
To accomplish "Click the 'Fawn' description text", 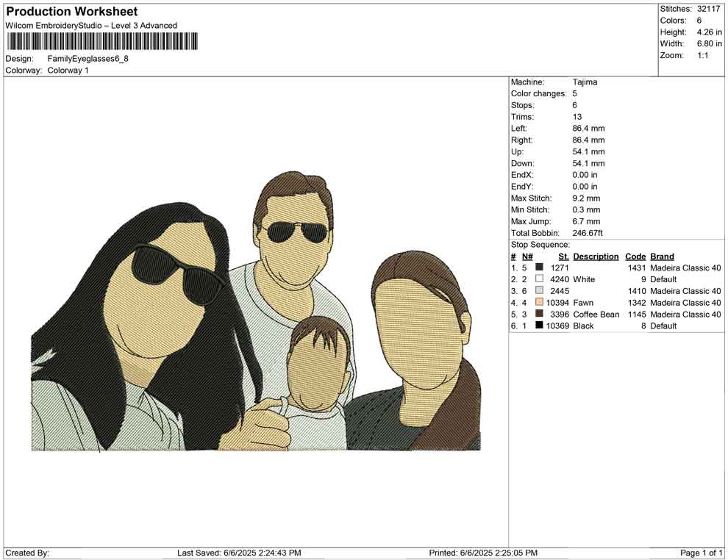I will click(x=583, y=303).
